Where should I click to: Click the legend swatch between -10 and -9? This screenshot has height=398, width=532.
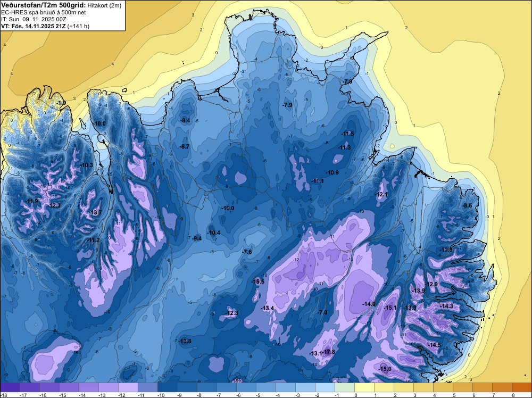[167, 387]
